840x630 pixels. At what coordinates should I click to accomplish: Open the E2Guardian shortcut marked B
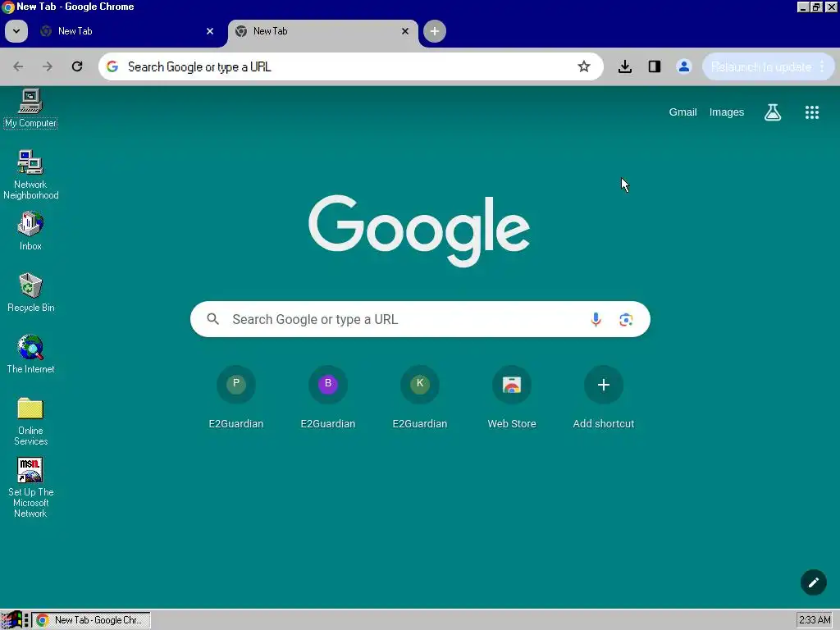(x=328, y=398)
